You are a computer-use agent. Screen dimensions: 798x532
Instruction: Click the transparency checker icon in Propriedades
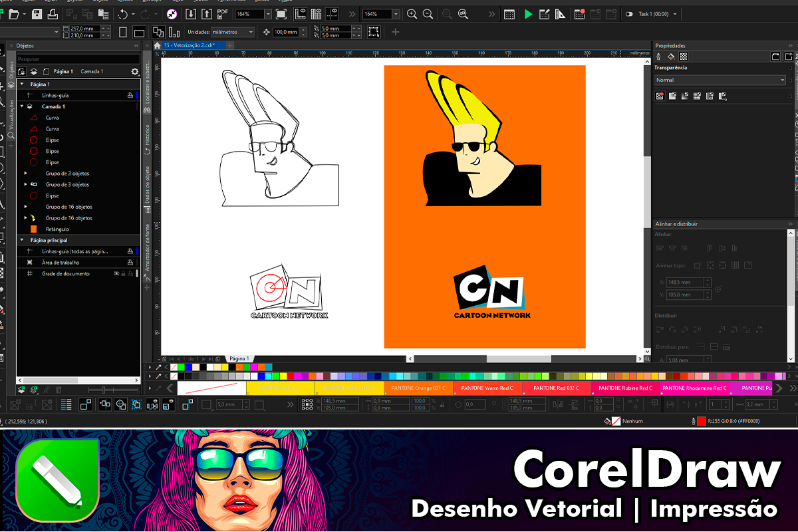[x=684, y=57]
